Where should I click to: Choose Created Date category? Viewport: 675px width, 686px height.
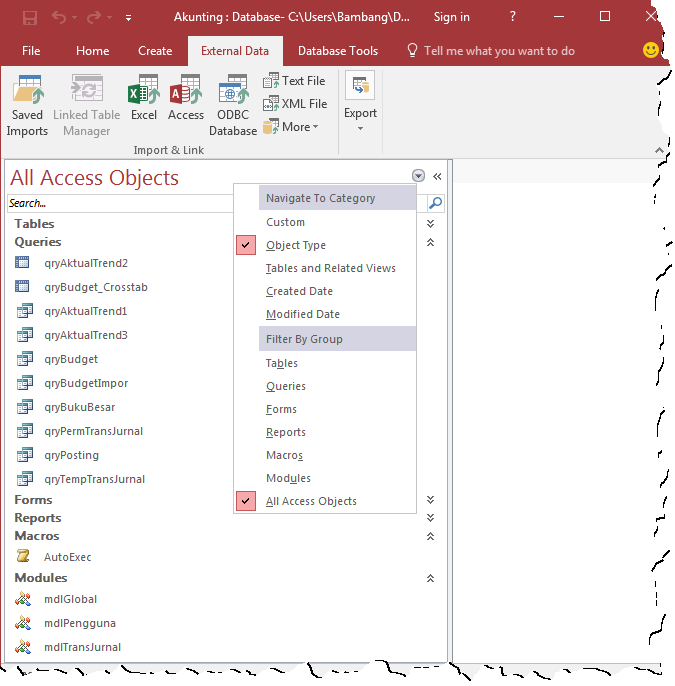coord(325,291)
